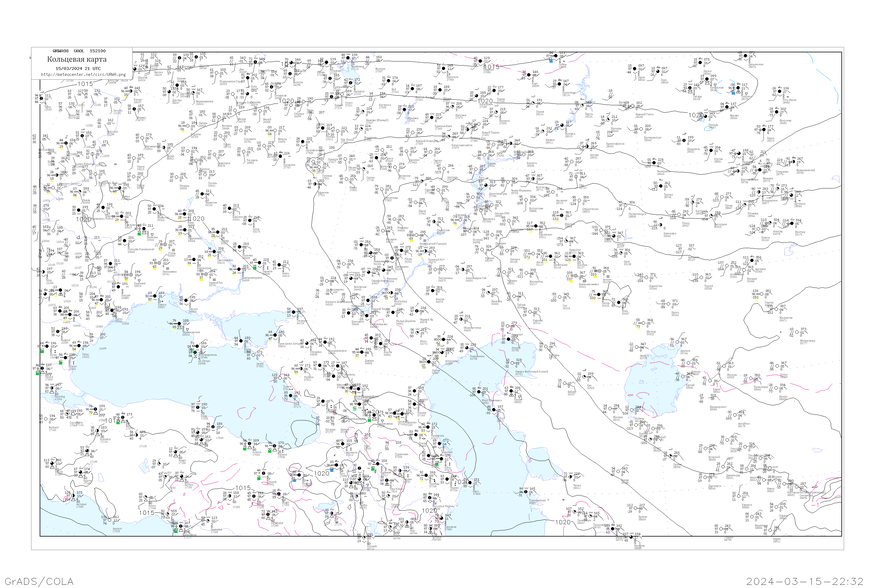Click the meteocenter.net URWA.png URL text

click(83, 74)
